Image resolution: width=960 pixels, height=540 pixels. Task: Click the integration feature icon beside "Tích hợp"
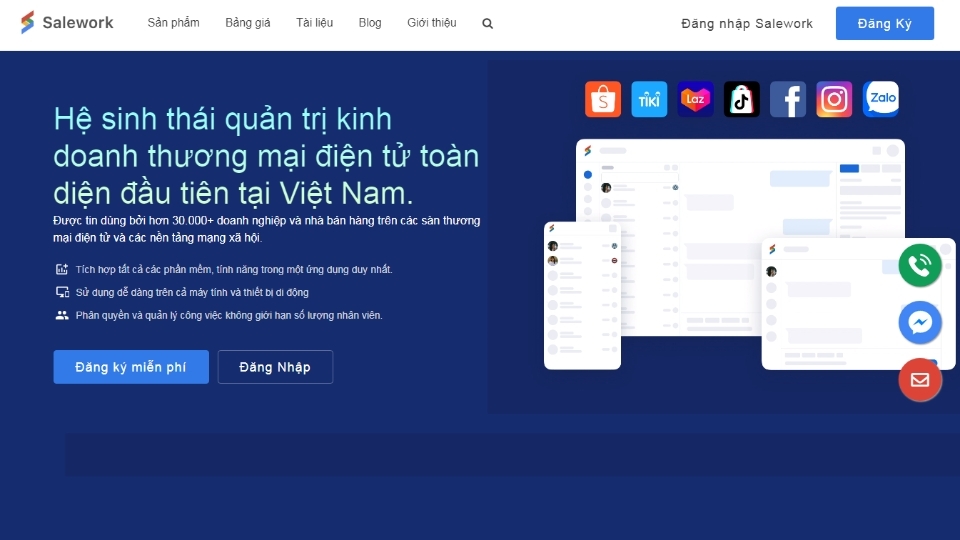point(62,269)
